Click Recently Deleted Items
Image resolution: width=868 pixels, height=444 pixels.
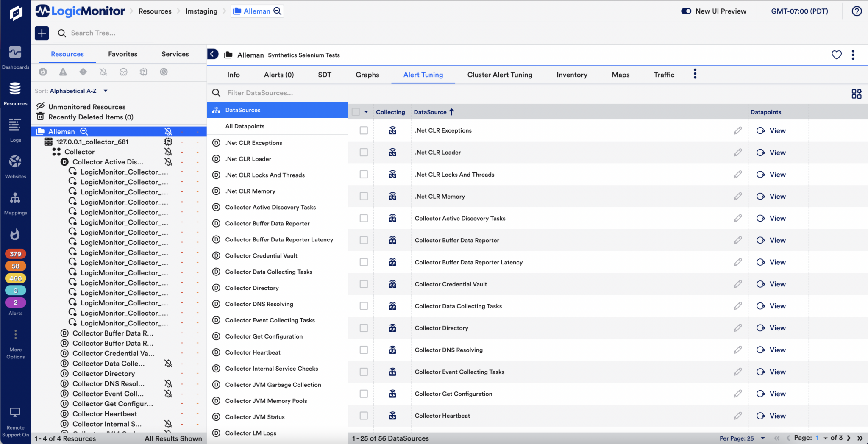91,117
